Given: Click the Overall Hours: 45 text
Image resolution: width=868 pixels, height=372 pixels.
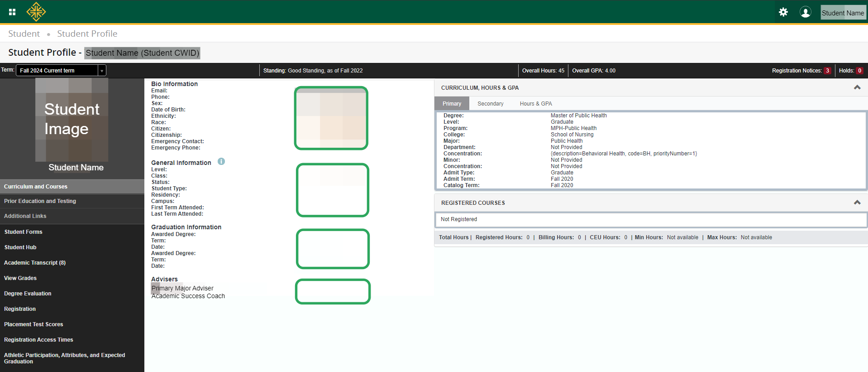Looking at the screenshot, I should point(543,71).
